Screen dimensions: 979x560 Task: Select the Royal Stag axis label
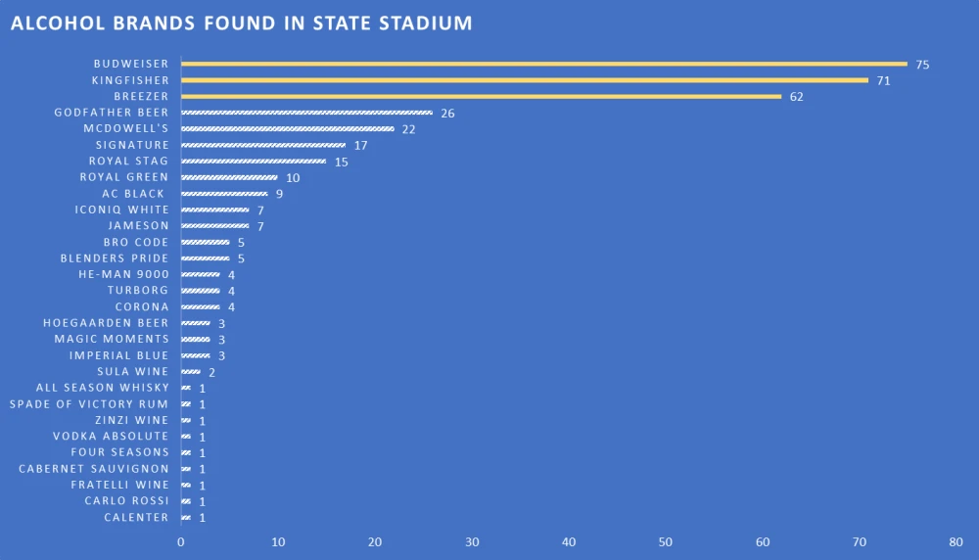(128, 161)
